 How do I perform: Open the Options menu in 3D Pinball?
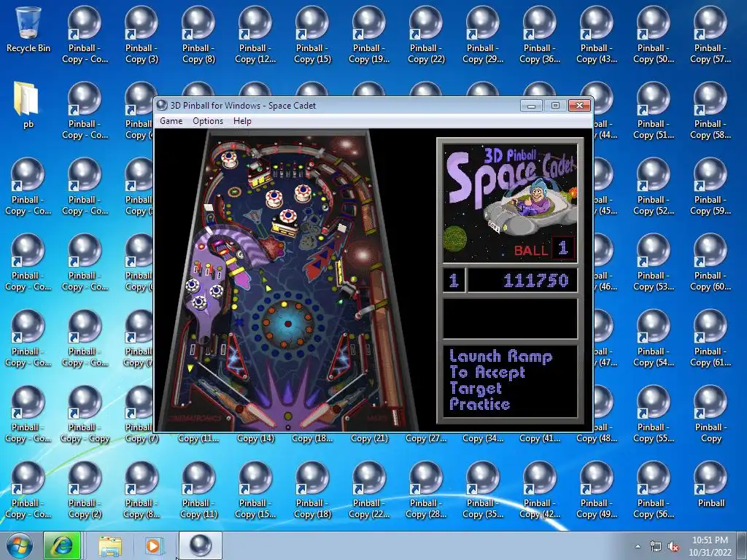coord(208,121)
